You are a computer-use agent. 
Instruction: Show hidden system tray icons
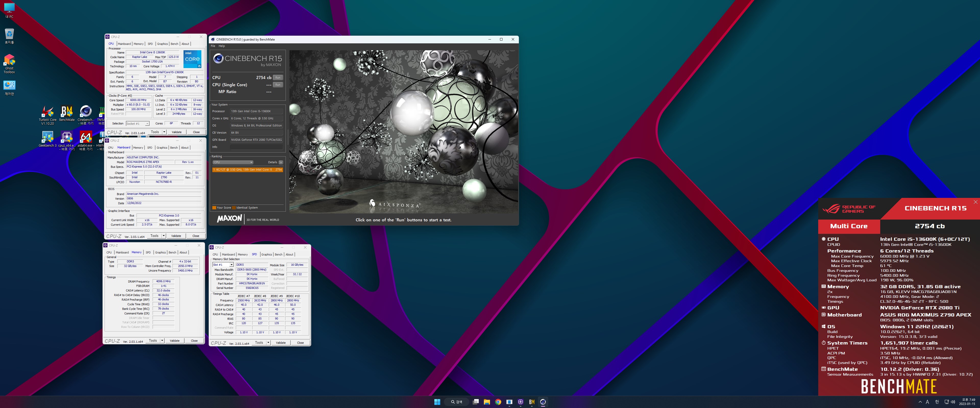(x=920, y=402)
